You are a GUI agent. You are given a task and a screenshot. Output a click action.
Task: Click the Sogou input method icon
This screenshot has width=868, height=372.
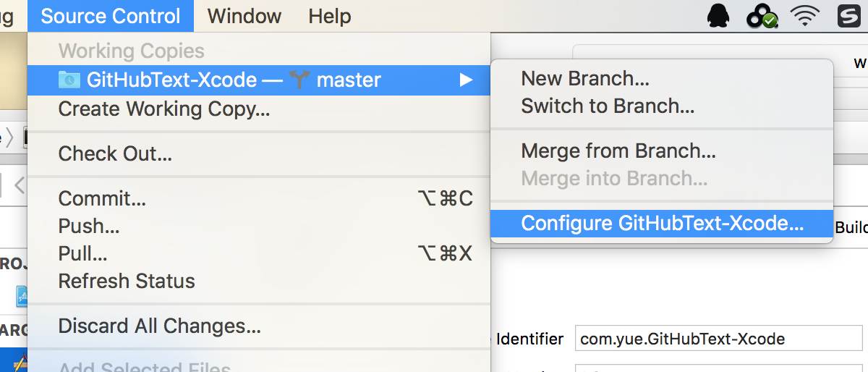coord(848,16)
